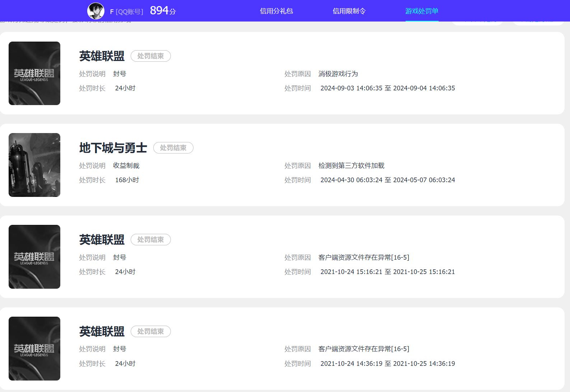Click the 地下城与勇士 game cover image
Screen dimensions: 570x392
coord(34,165)
